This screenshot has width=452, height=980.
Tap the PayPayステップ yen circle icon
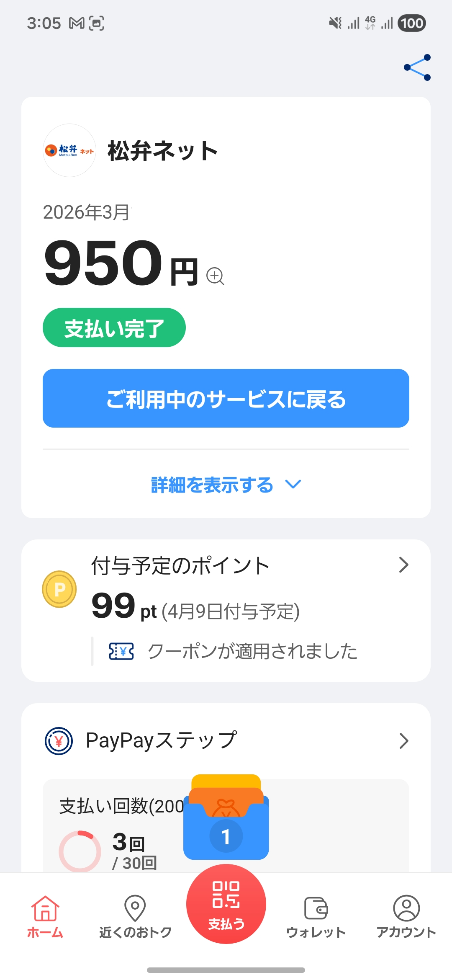pyautogui.click(x=59, y=741)
